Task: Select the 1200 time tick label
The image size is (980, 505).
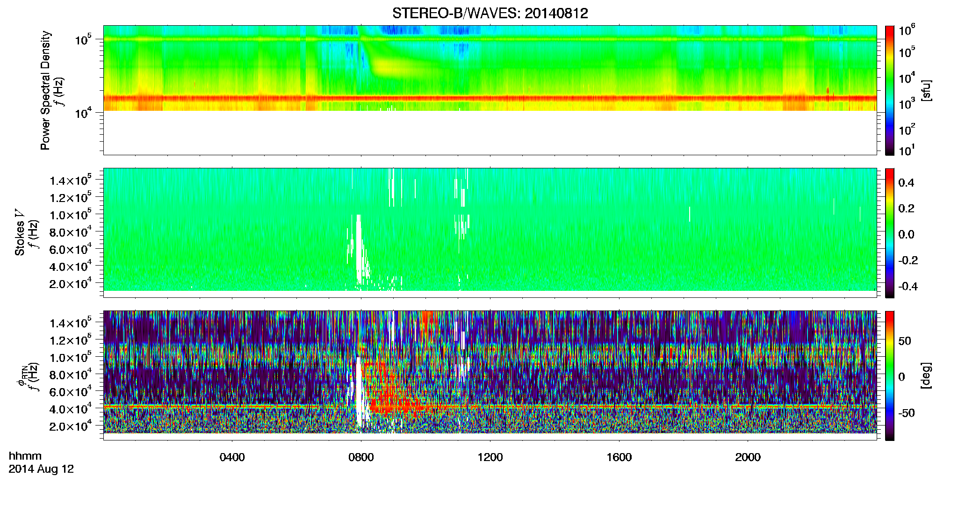Action: (x=490, y=457)
